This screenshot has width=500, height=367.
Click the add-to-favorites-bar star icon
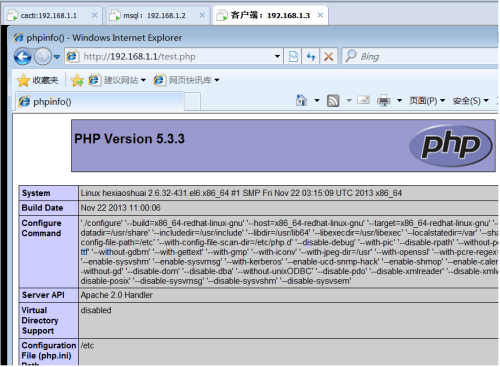pyautogui.click(x=77, y=80)
